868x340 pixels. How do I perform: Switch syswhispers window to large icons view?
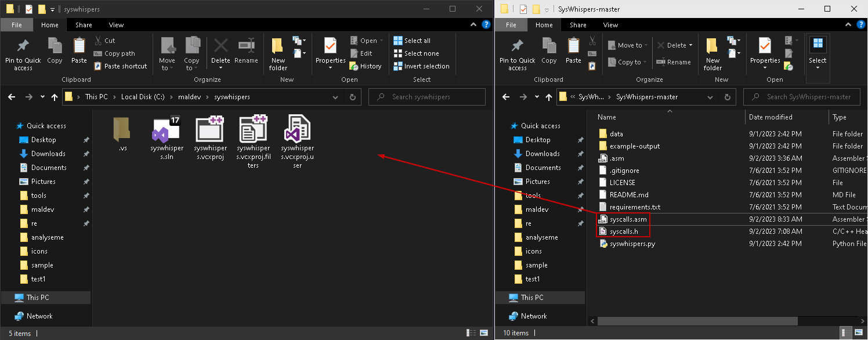[484, 333]
